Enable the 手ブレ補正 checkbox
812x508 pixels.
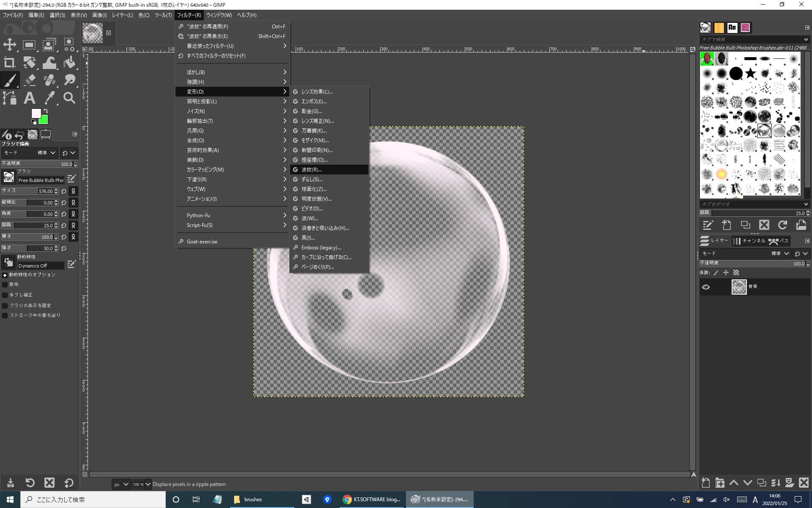click(5, 295)
